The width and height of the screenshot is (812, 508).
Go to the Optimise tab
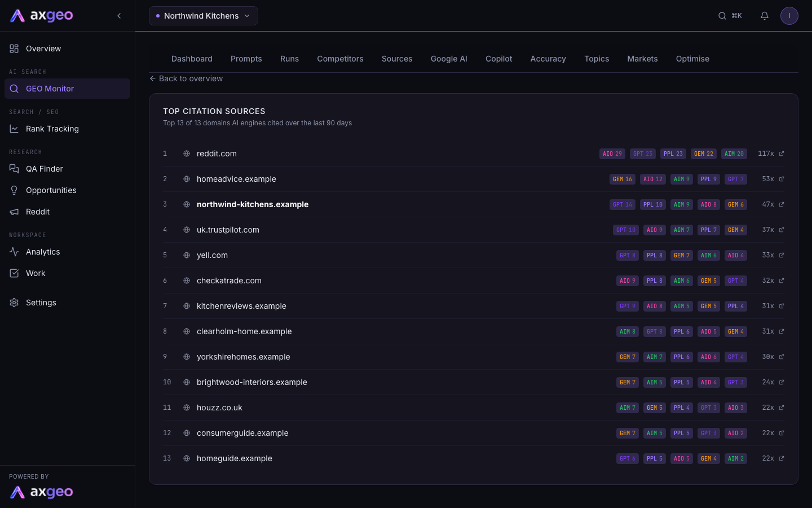tap(692, 59)
